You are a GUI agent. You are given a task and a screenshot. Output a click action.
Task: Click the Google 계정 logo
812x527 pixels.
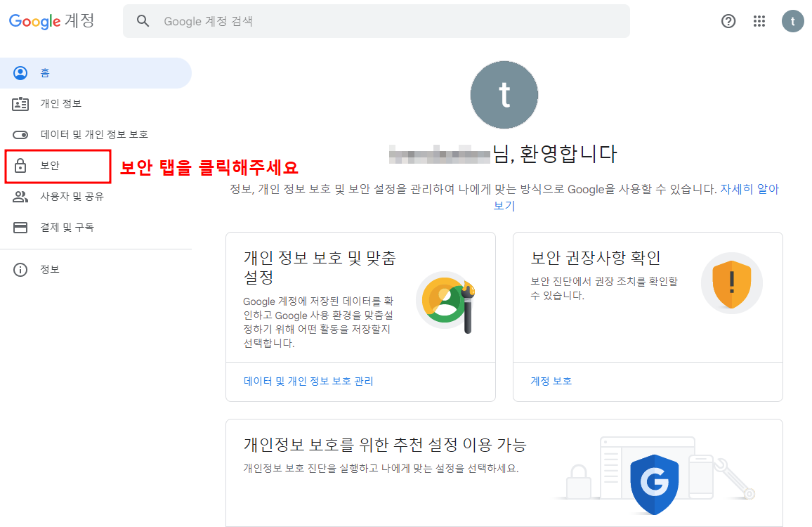pos(52,21)
